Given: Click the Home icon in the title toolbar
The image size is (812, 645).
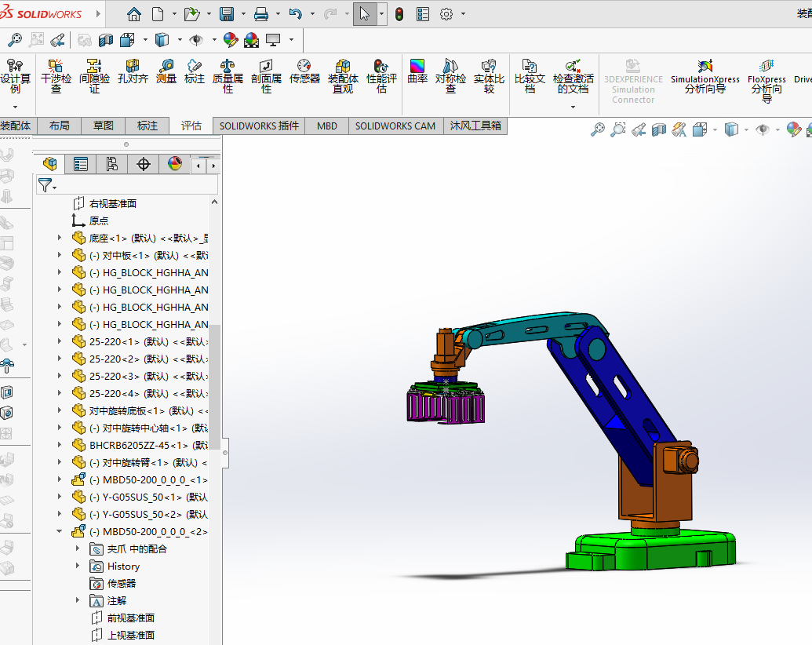Looking at the screenshot, I should [x=133, y=14].
